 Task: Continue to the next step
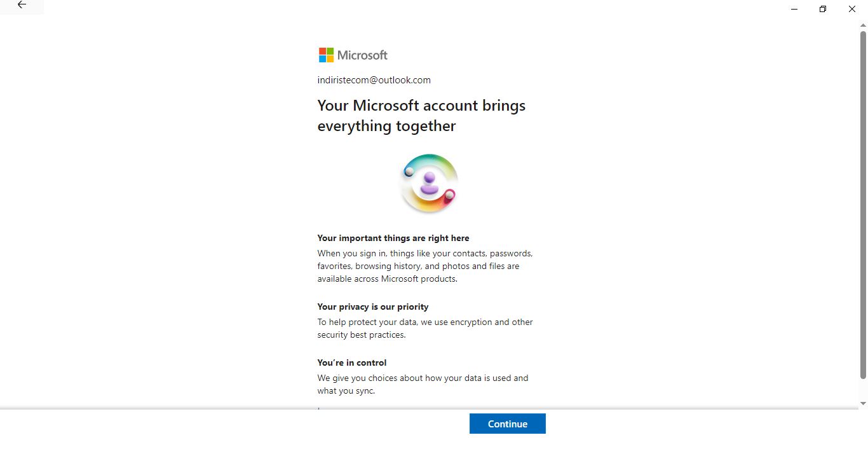pos(507,424)
